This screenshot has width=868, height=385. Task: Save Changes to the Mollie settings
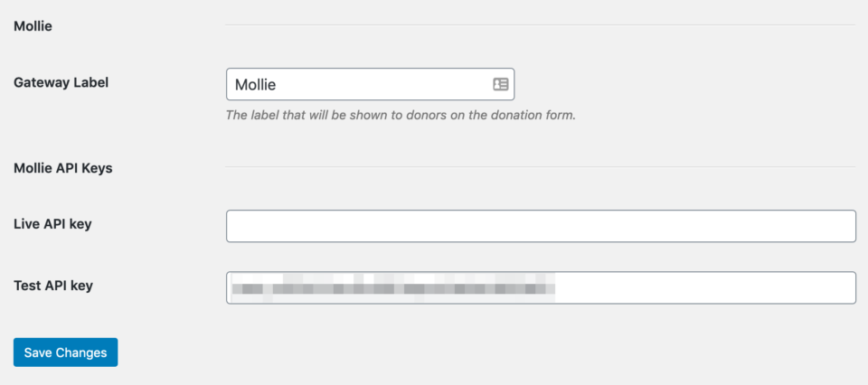pos(65,352)
